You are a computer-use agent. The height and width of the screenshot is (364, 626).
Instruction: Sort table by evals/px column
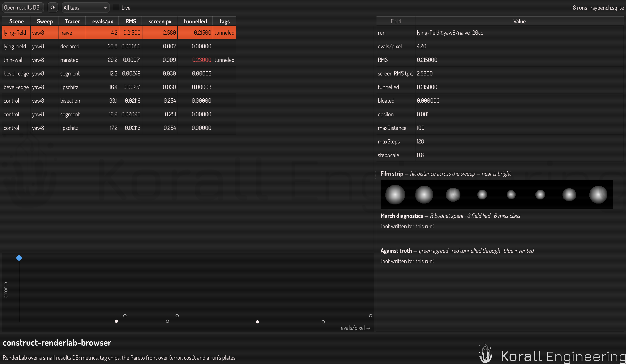pyautogui.click(x=103, y=21)
